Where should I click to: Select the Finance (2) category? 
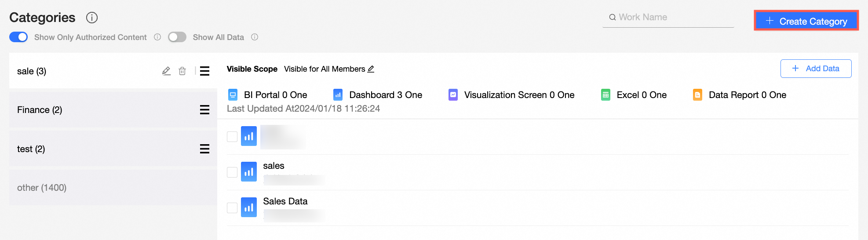coord(113,109)
